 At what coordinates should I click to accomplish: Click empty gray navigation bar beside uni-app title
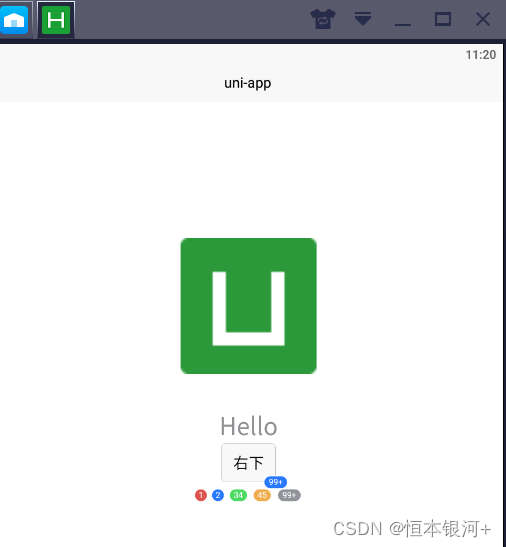pos(105,83)
